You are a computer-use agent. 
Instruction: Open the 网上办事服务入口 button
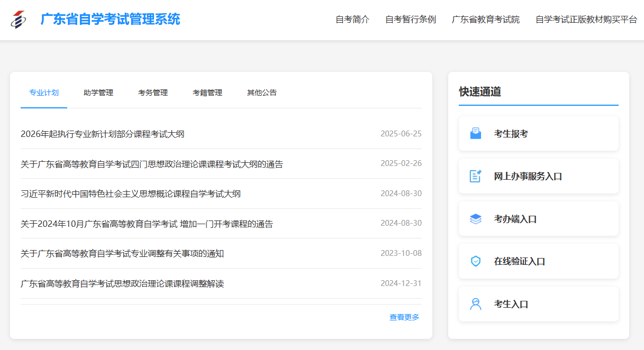pyautogui.click(x=539, y=176)
